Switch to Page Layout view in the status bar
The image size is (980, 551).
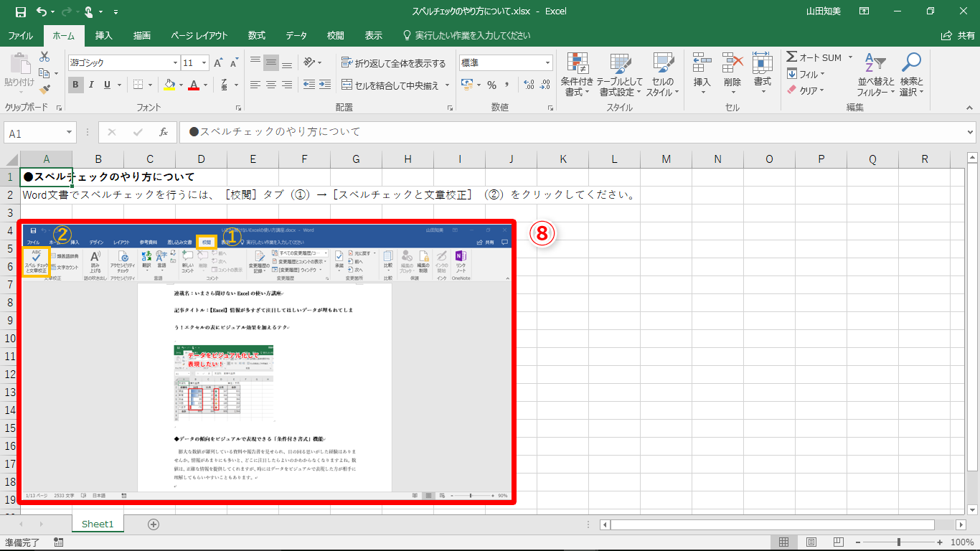coord(811,542)
